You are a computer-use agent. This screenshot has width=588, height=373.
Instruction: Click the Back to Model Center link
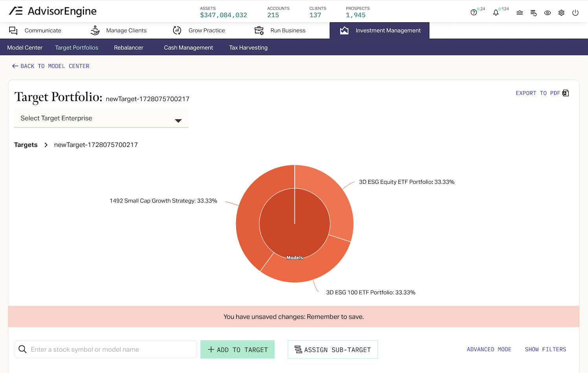click(x=51, y=66)
